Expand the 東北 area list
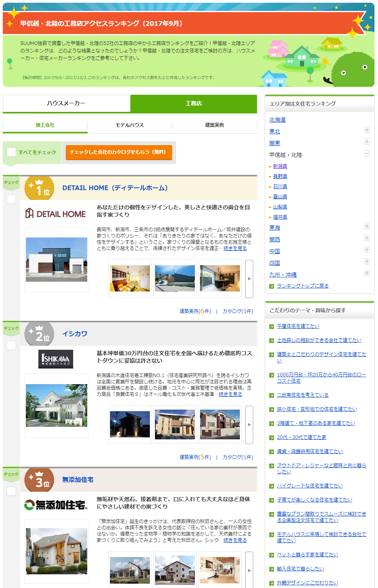 tap(367, 130)
